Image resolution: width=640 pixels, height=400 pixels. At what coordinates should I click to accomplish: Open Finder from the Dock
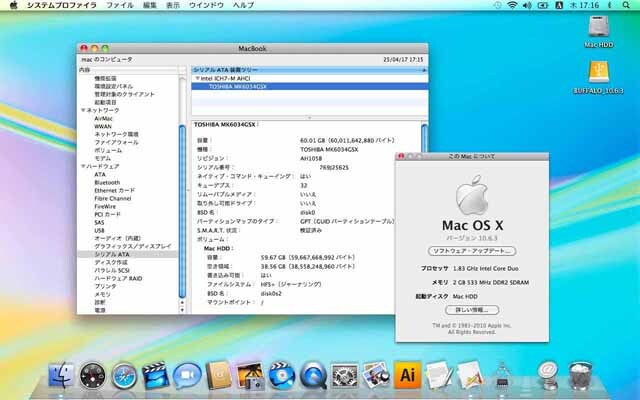[x=61, y=375]
